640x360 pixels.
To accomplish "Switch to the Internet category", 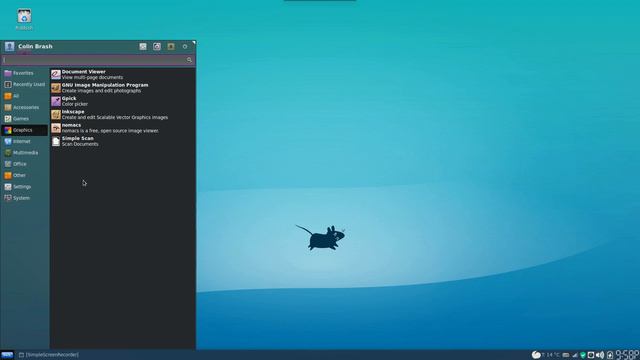I will click(24, 141).
